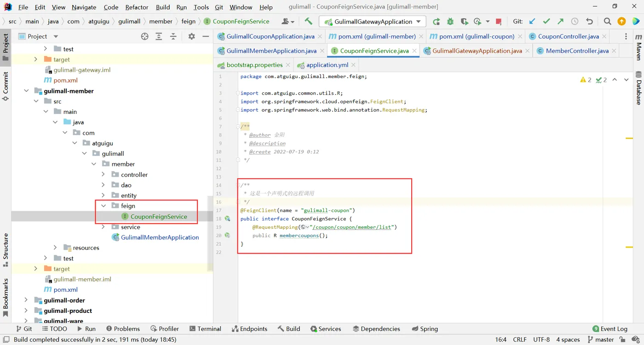Viewport: 644px width, 345px height.
Task: Stop the running application with the red square
Action: (499, 21)
